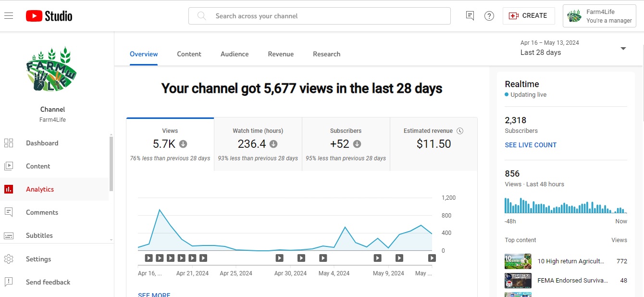Switch to the Audience tab

(235, 54)
